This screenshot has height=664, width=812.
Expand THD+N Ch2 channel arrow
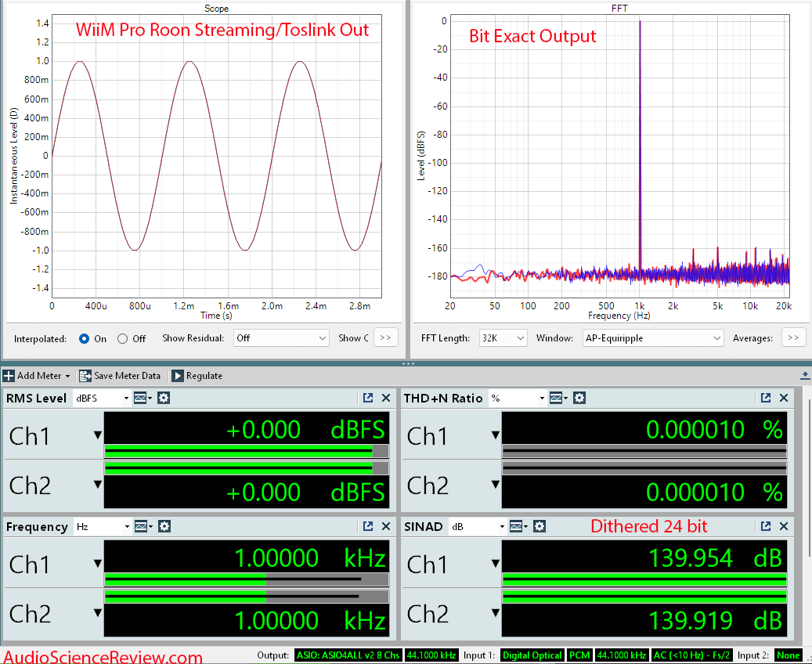pos(496,485)
